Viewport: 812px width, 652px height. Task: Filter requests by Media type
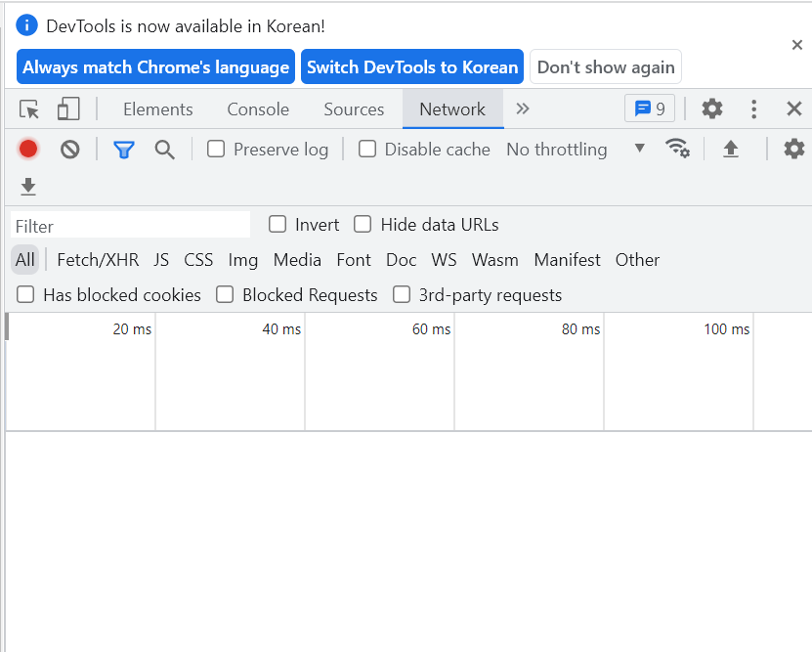[x=297, y=259]
